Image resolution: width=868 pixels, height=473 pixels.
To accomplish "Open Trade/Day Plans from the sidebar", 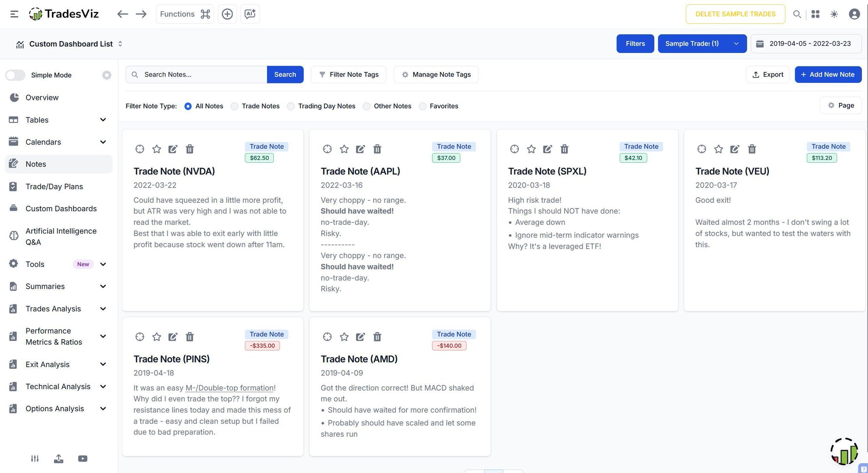I will (54, 186).
